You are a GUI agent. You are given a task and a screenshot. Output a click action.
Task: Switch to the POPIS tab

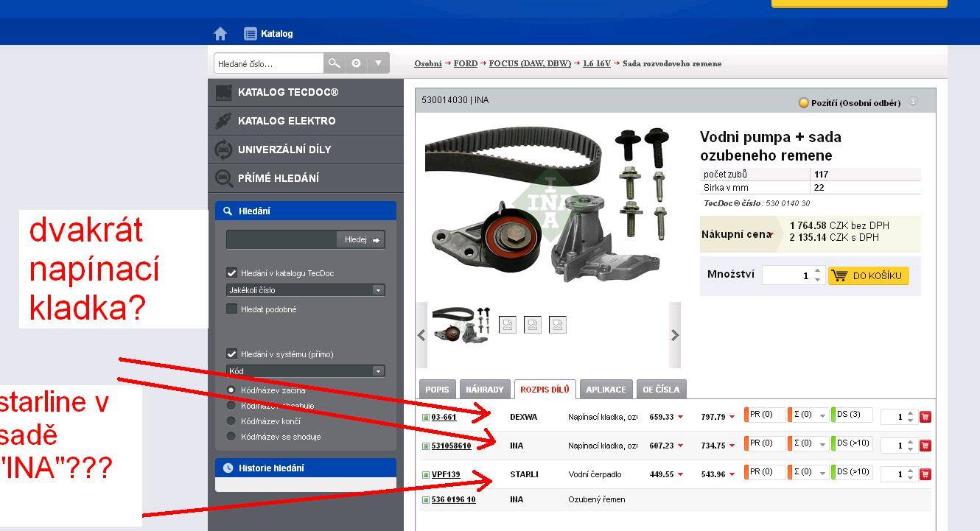437,390
